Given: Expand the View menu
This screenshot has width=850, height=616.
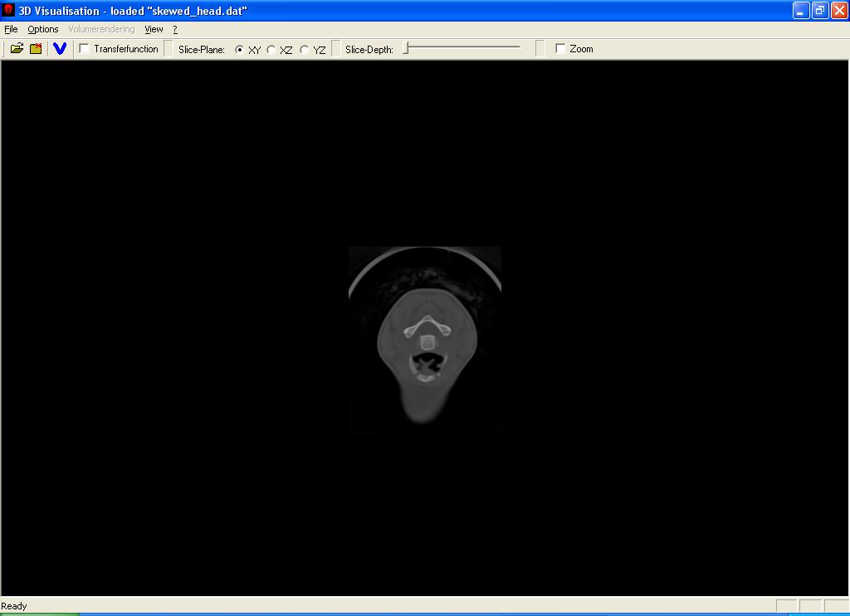Looking at the screenshot, I should point(154,29).
